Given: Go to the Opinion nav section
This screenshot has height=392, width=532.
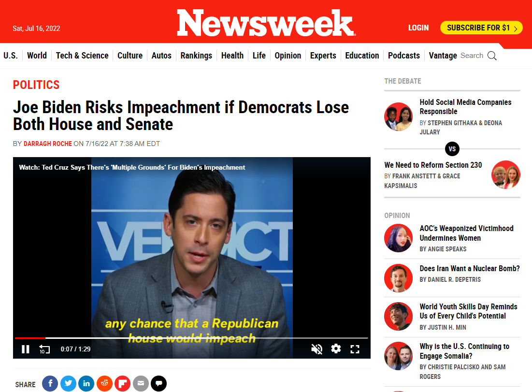Looking at the screenshot, I should pos(288,55).
